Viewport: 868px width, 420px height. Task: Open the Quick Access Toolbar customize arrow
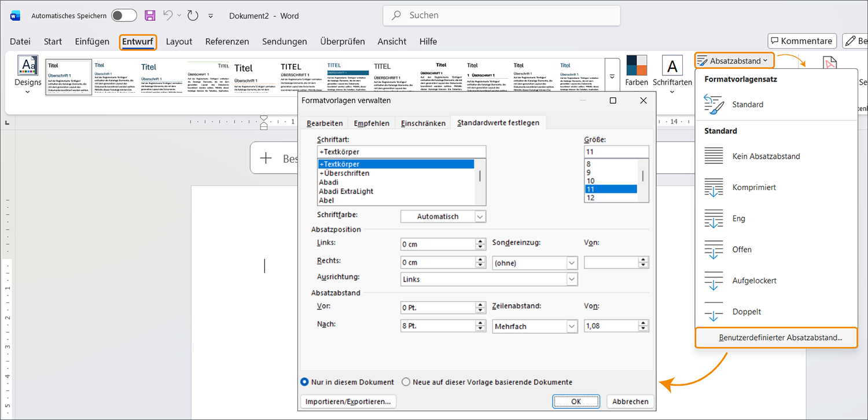click(x=211, y=16)
